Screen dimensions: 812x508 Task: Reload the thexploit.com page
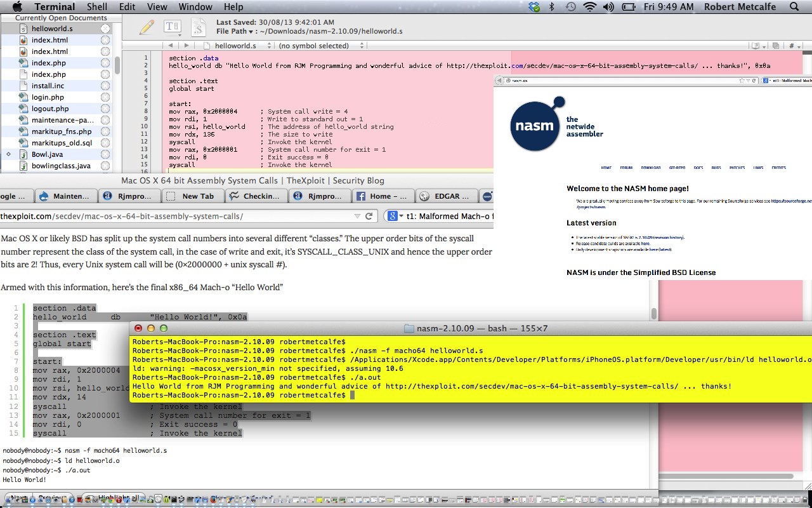tap(369, 216)
